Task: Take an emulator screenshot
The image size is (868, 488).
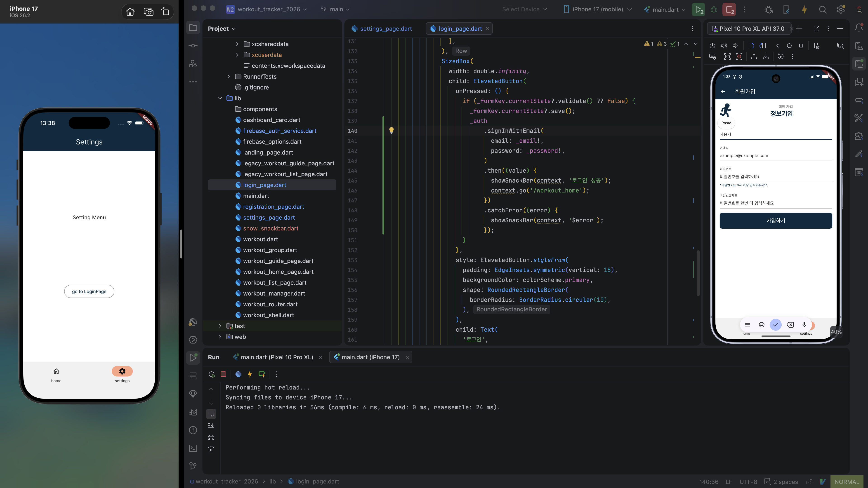Action: (x=727, y=56)
